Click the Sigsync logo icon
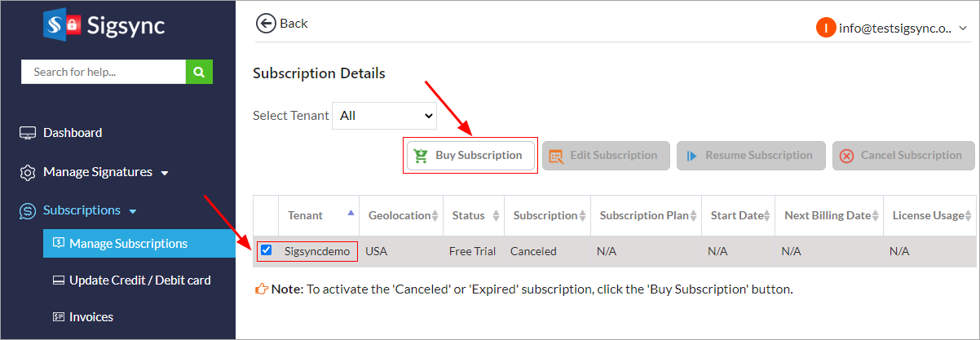 tap(64, 25)
